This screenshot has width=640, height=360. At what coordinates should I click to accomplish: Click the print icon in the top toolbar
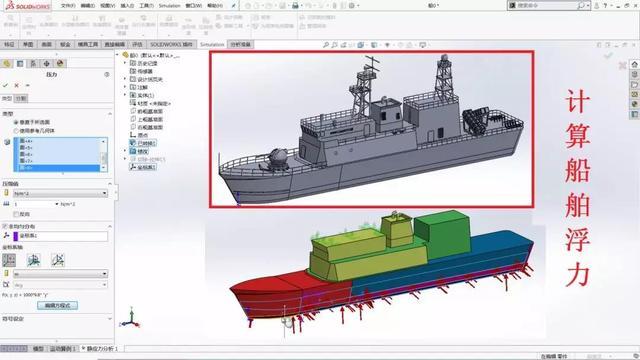(x=295, y=6)
